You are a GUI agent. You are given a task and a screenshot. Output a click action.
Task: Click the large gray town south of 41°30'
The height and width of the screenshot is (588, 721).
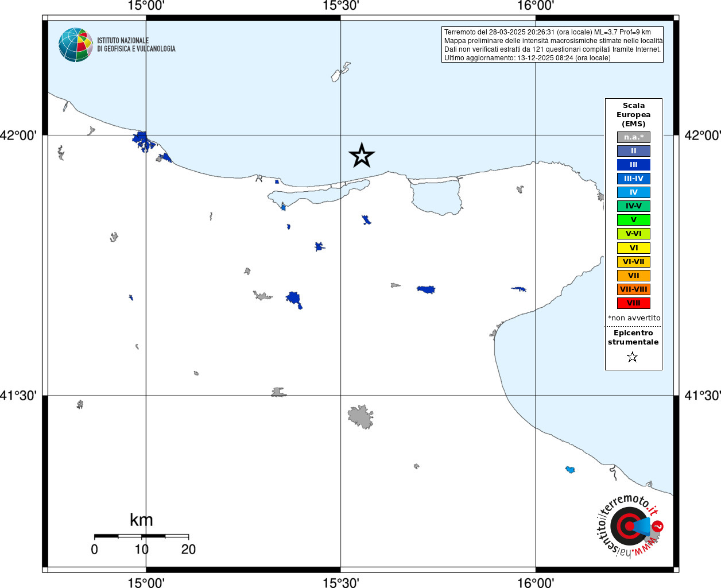tap(360, 417)
